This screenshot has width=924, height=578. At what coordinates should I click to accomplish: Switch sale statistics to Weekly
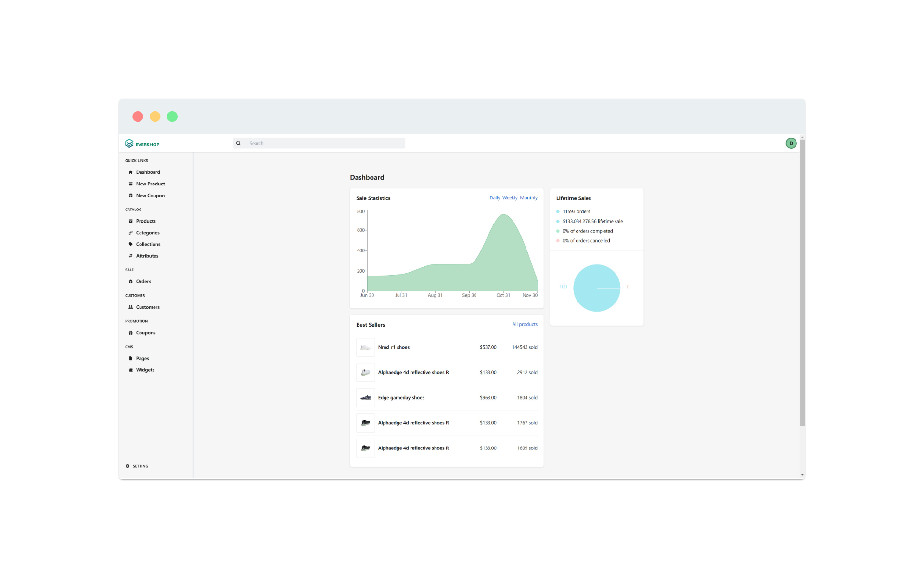[x=510, y=198]
